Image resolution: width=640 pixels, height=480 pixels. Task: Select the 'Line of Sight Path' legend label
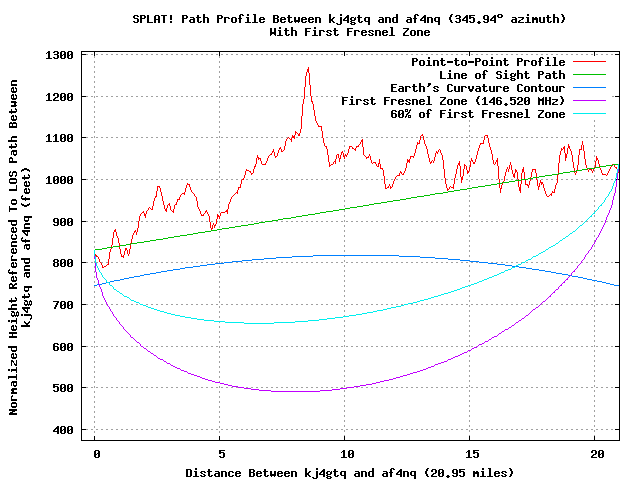click(x=502, y=75)
